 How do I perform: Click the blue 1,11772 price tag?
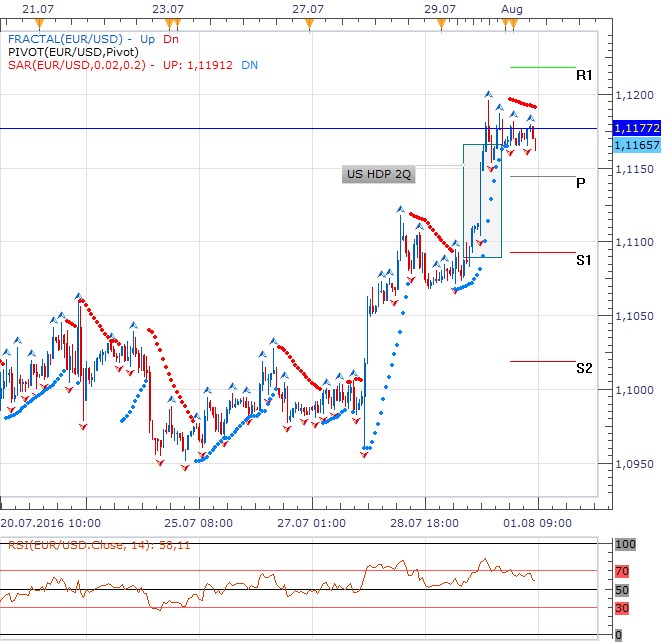(x=636, y=129)
